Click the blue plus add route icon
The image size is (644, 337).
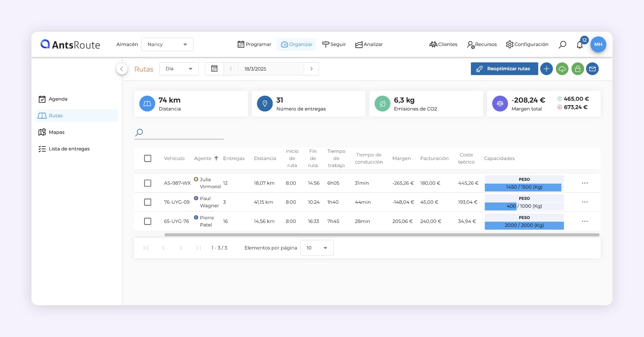546,69
